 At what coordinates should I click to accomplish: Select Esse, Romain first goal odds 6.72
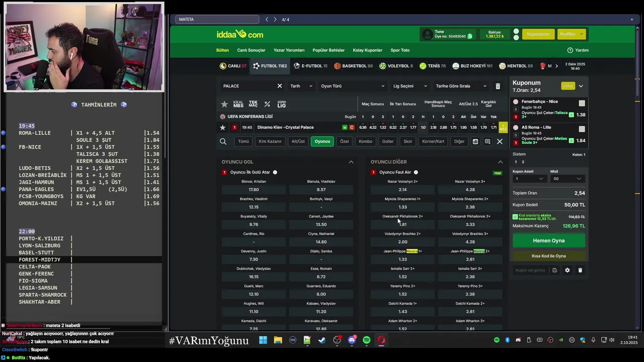pos(321,277)
